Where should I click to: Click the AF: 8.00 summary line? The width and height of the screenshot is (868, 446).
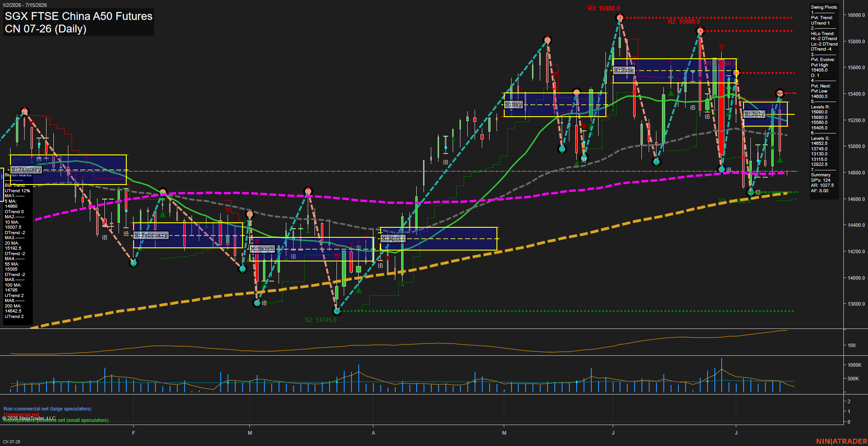coord(820,191)
